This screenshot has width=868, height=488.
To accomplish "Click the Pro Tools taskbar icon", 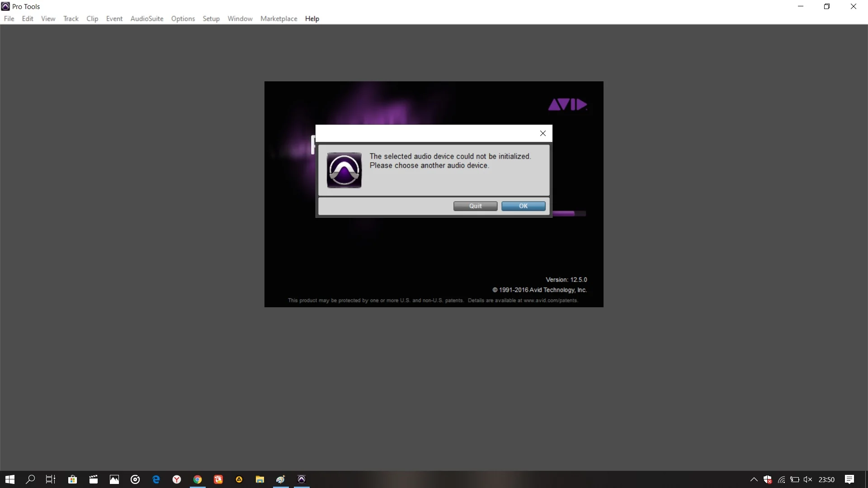I will pos(302,479).
